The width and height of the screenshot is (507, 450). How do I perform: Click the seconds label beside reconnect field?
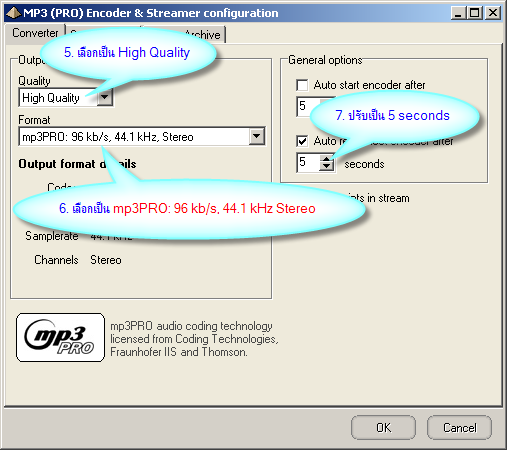(364, 164)
